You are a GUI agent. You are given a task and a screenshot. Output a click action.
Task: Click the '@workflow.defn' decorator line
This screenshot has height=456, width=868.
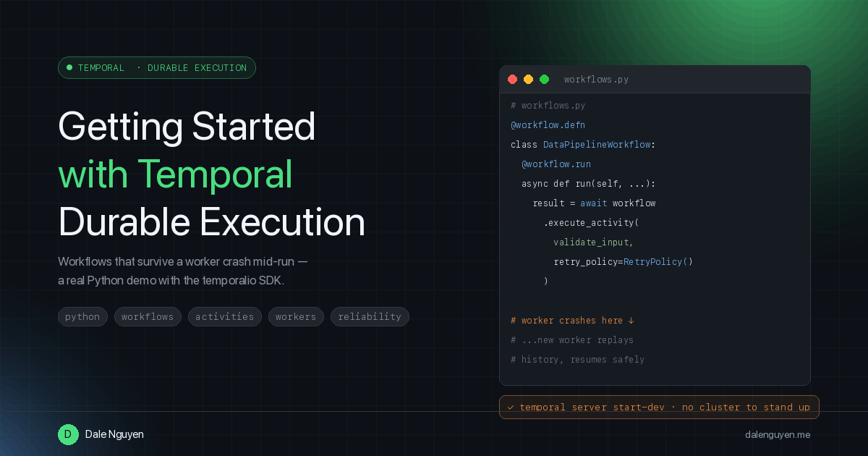click(x=548, y=125)
